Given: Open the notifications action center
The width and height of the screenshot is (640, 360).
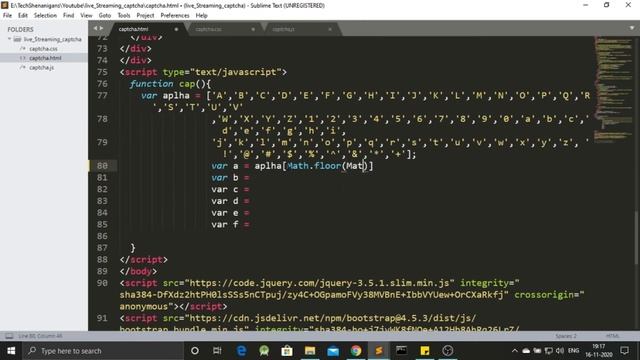Looking at the screenshot, I should 624,351.
